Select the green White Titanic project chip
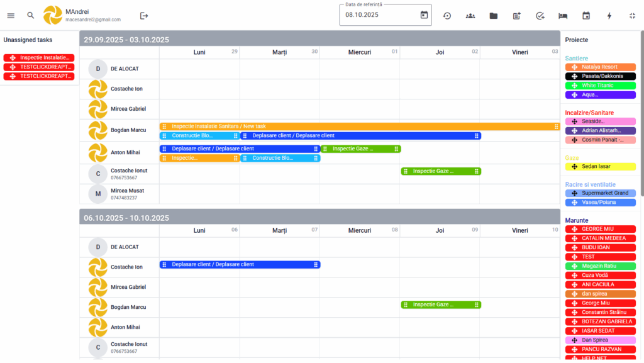Image resolution: width=644 pixels, height=363 pixels. click(600, 86)
